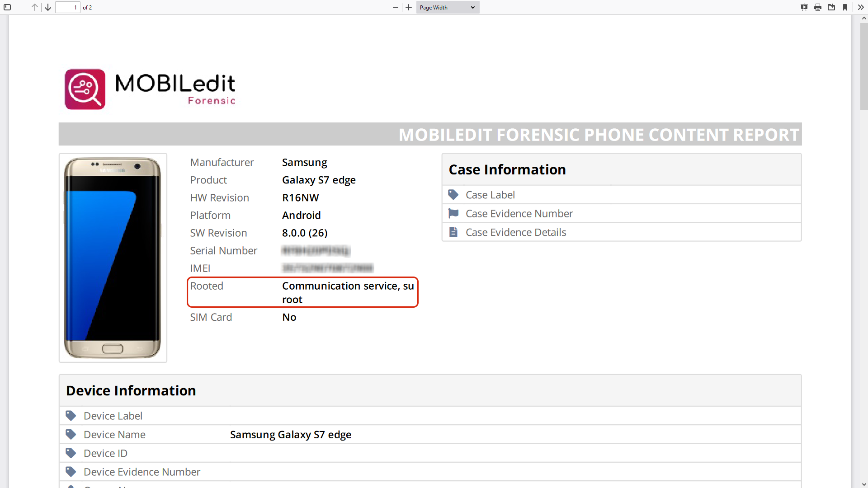Print the forensic report
Viewport: 868px width, 488px height.
click(x=818, y=7)
